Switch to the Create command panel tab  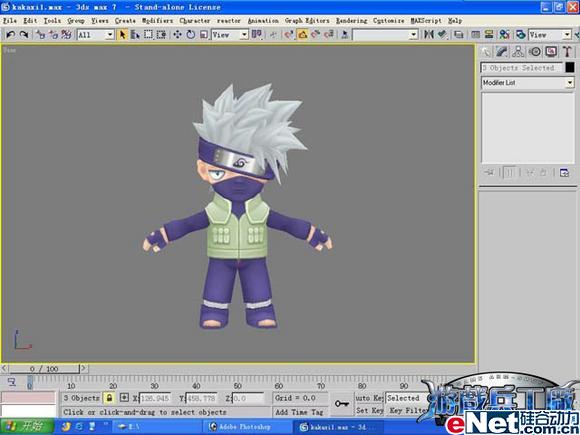486,52
